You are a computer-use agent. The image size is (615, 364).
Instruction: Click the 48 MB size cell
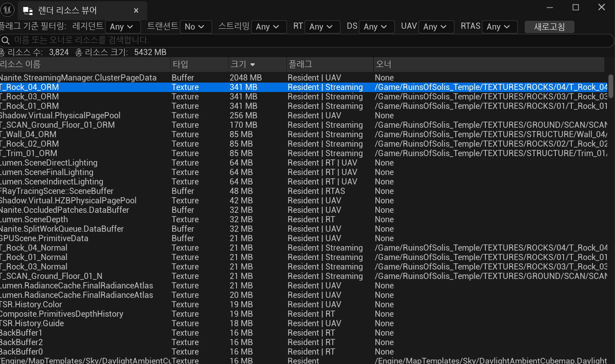tap(241, 191)
